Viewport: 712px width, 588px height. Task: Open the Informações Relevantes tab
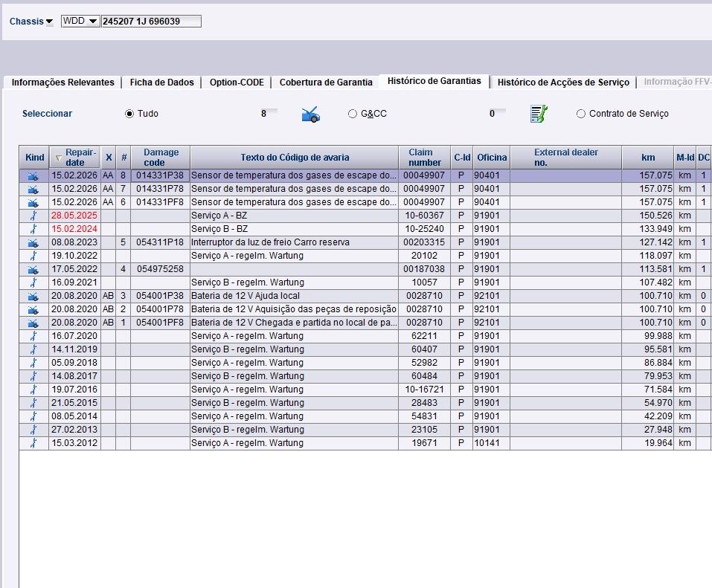click(x=63, y=82)
